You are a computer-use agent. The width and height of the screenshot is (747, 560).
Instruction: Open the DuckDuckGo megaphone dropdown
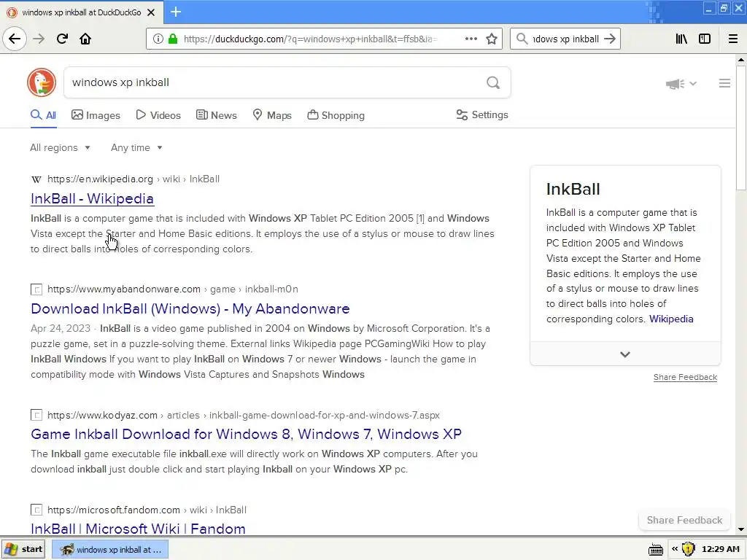[681, 84]
